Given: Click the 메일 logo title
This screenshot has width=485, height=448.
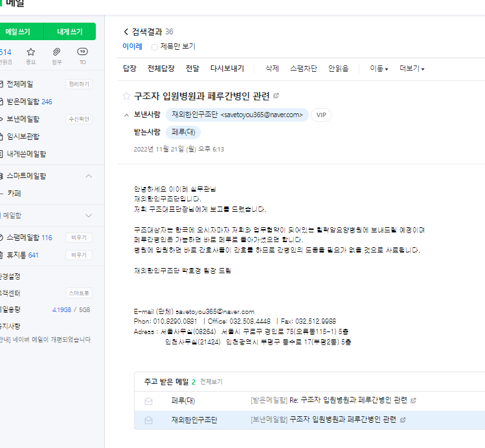Looking at the screenshot, I should pyautogui.click(x=15, y=4).
